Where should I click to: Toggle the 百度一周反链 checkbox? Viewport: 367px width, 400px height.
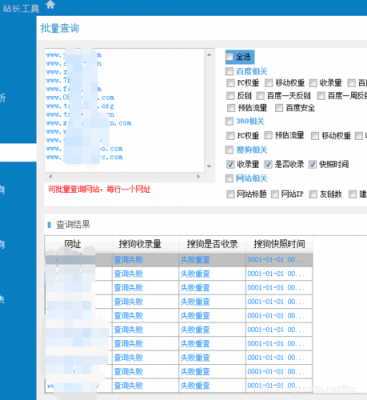(x=321, y=96)
